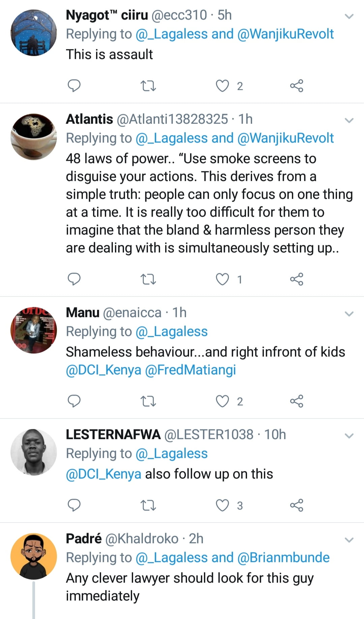Share LESTERNAFWA's tweet
This screenshot has height=619, width=364.
click(297, 505)
